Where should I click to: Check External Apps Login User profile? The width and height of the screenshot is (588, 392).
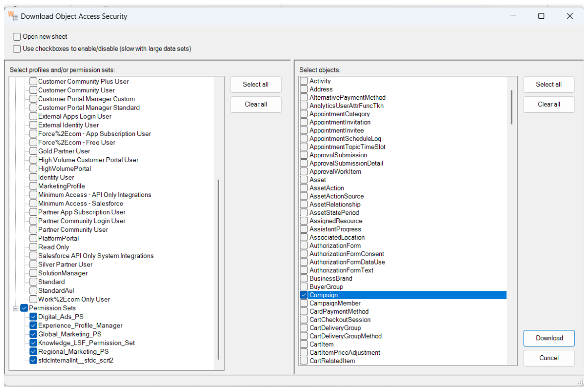(x=33, y=117)
